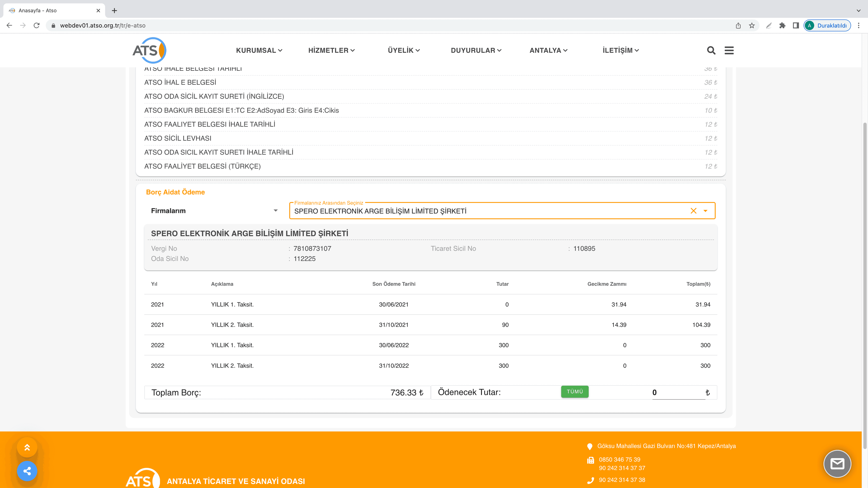Click the Duraklatıldı profile button

(827, 25)
